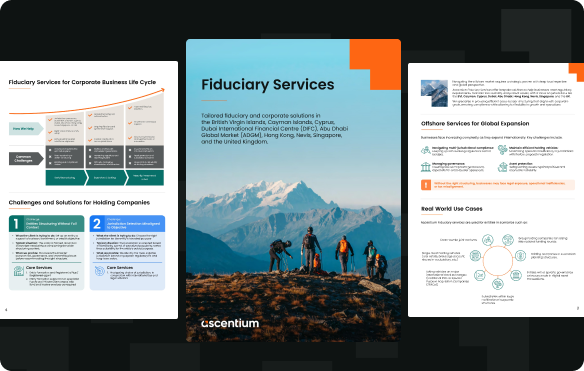This screenshot has width=584, height=371.
Task: Click the lower-left use case circle icon
Action: [480, 275]
